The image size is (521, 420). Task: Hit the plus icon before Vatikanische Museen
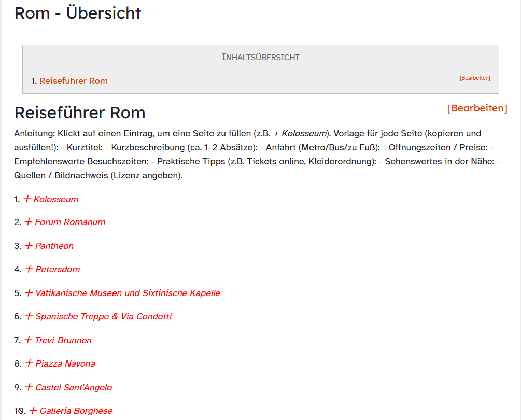click(x=29, y=293)
